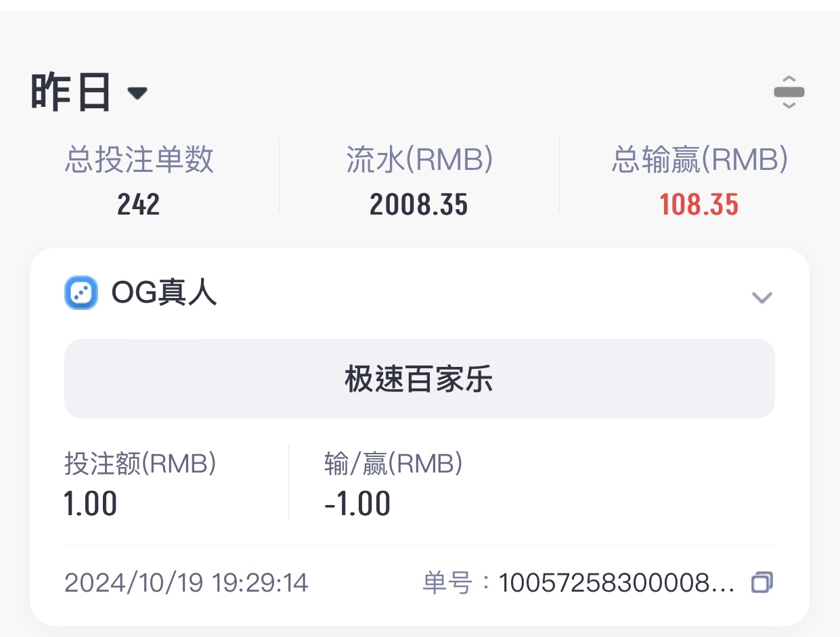Collapse the OG真人 card using its chevron
The width and height of the screenshot is (840, 637).
tap(762, 297)
